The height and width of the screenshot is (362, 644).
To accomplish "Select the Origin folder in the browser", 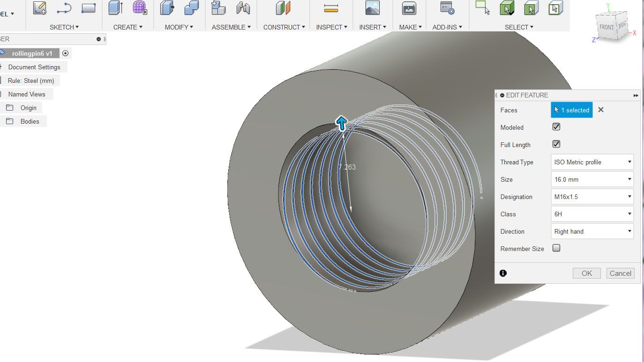I will point(28,108).
